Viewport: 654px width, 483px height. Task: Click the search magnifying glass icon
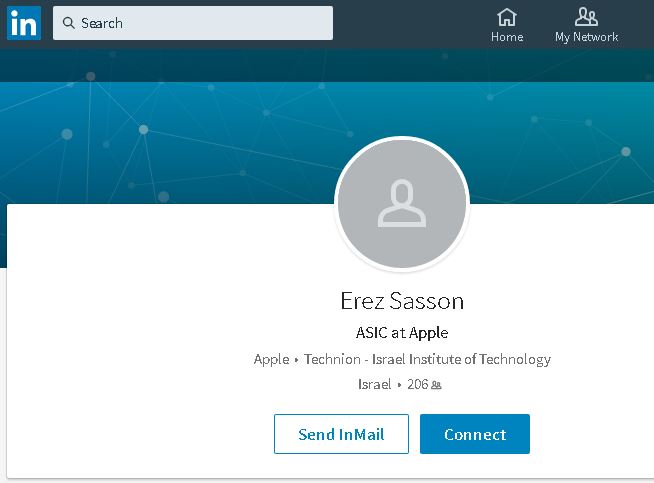click(x=69, y=23)
